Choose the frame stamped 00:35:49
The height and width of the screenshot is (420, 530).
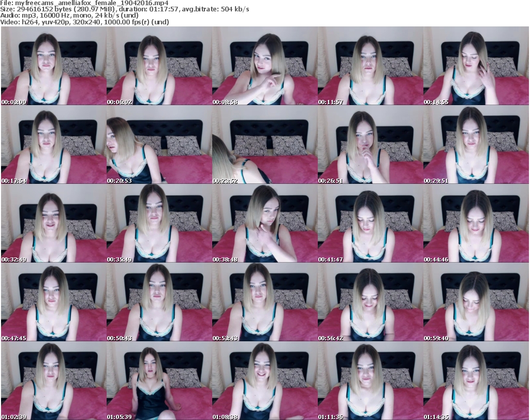click(x=159, y=224)
